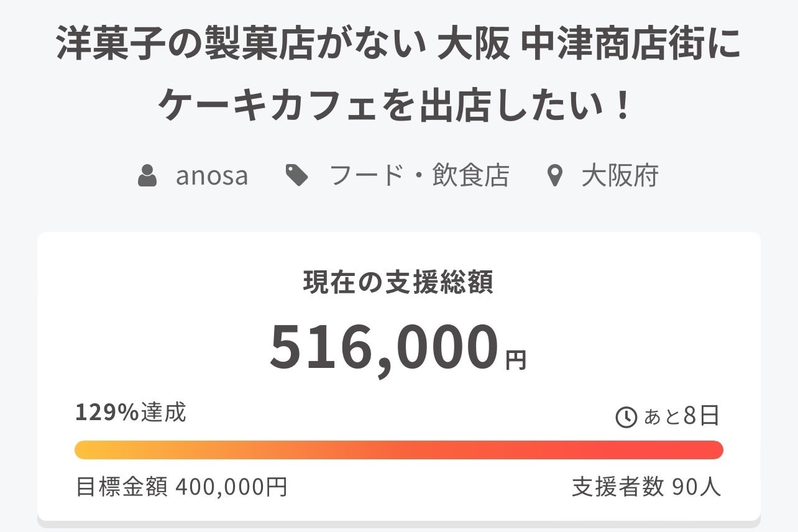Click the 400,000円 goal amount value
798x532 pixels.
click(x=231, y=487)
